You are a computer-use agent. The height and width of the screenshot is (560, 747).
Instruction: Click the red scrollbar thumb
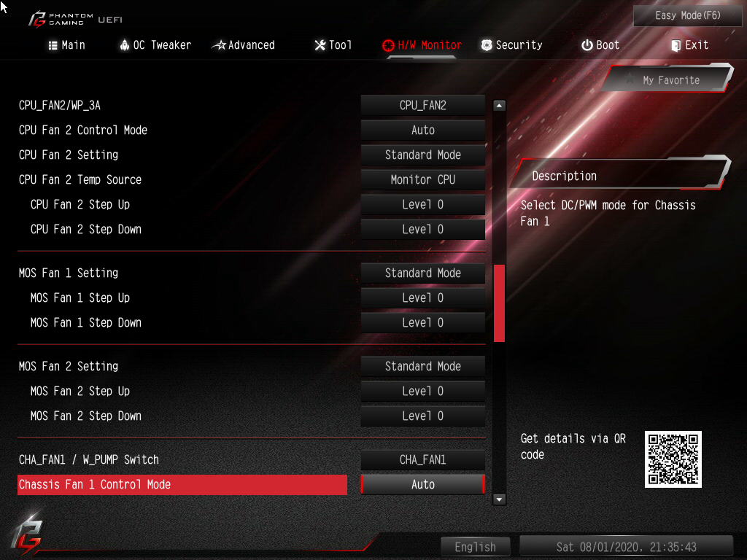coord(499,303)
